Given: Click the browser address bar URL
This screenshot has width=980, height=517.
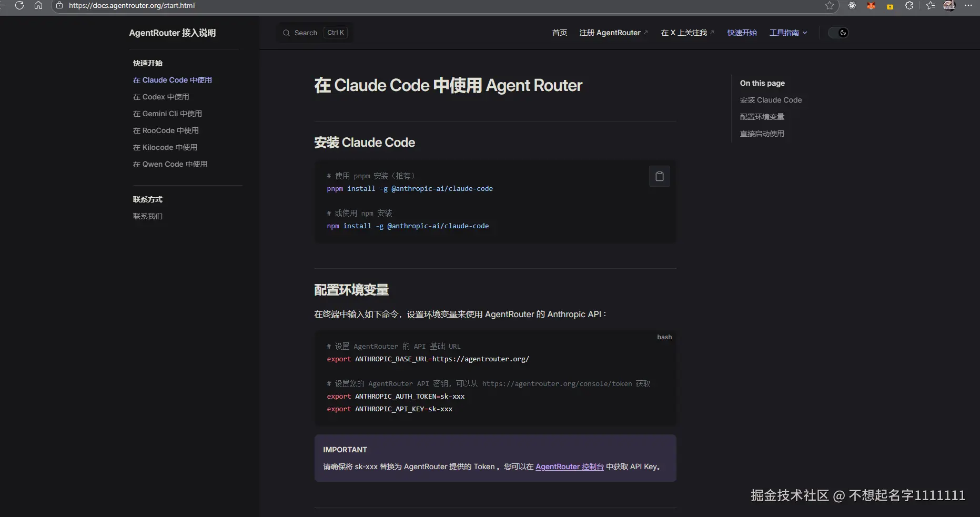Looking at the screenshot, I should 132,5.
